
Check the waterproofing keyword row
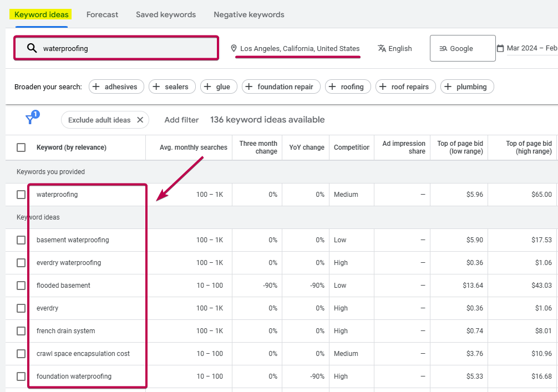pos(21,195)
